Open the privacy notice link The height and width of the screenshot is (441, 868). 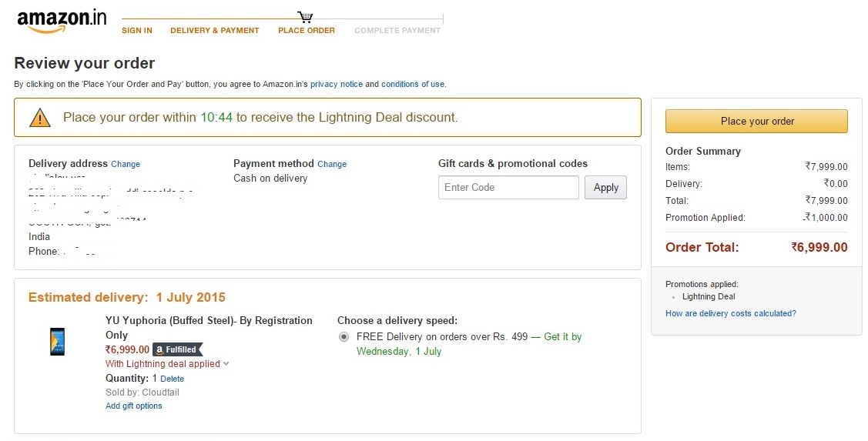336,85
